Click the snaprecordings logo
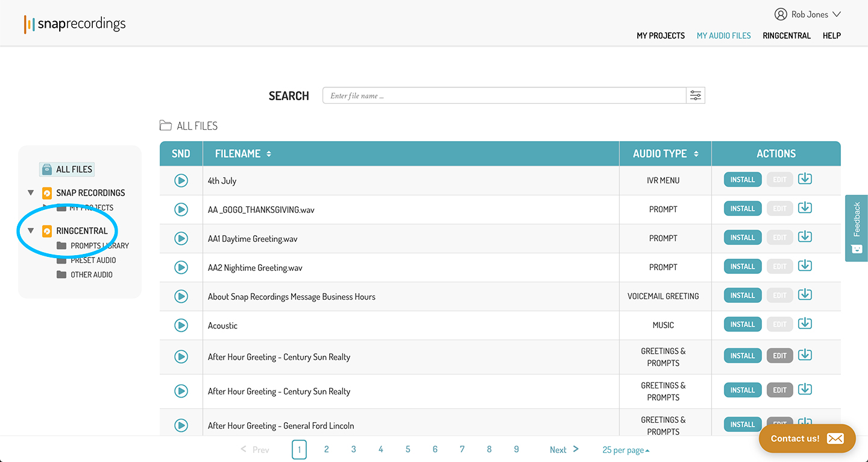868x462 pixels. coord(75,24)
